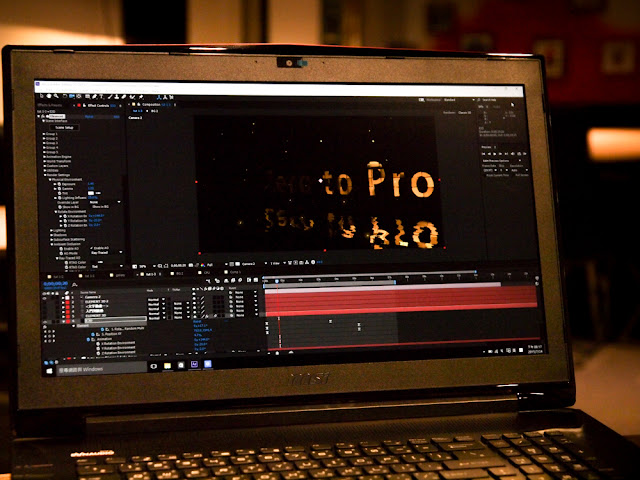Select the Rotation tool
640x480 pixels.
[65, 96]
